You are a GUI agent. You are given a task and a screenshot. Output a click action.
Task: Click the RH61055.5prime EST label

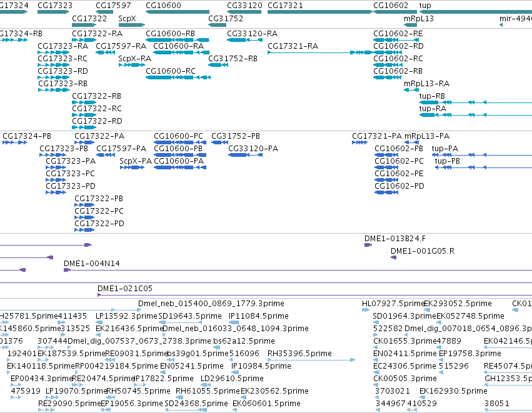[208, 391]
